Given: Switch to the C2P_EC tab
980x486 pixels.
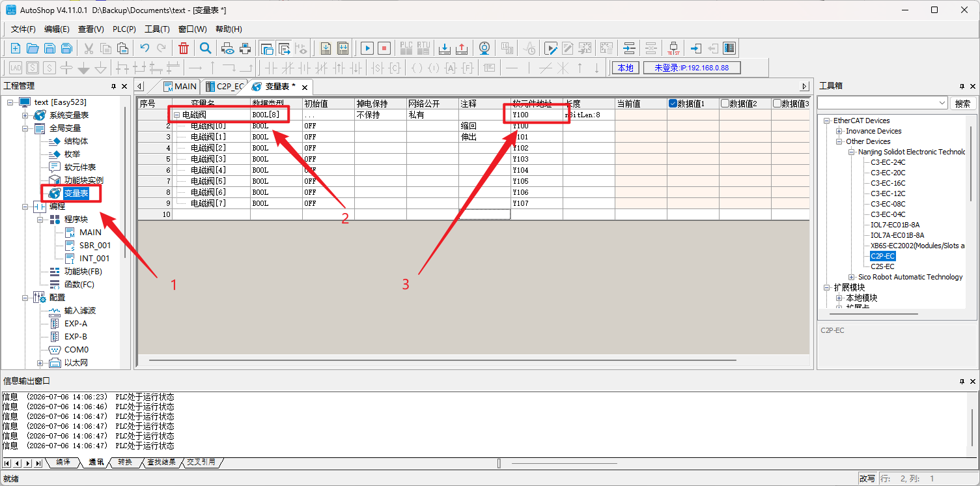Looking at the screenshot, I should click(x=224, y=86).
